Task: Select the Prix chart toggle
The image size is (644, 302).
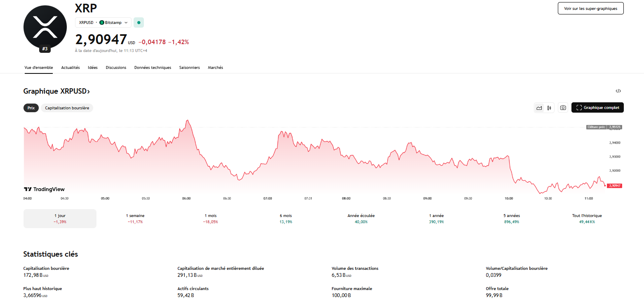Action: [31, 108]
